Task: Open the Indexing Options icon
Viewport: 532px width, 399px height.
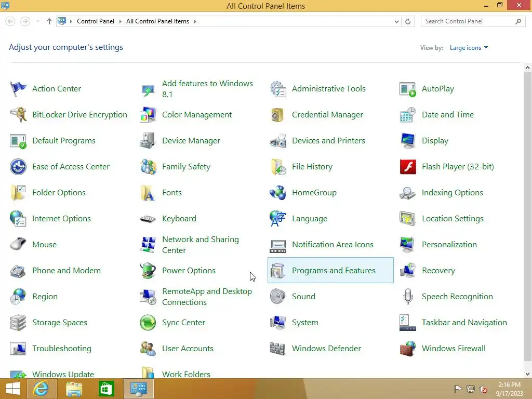Action: pos(407,193)
